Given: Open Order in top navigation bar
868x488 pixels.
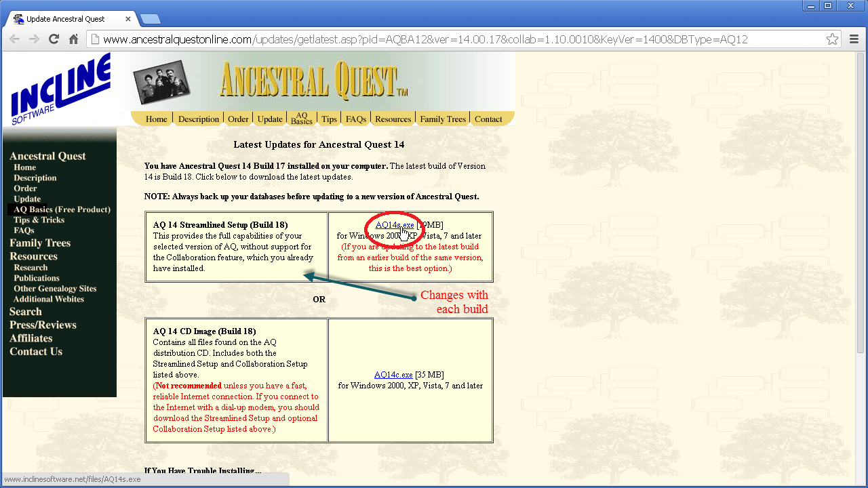Looking at the screenshot, I should [238, 119].
